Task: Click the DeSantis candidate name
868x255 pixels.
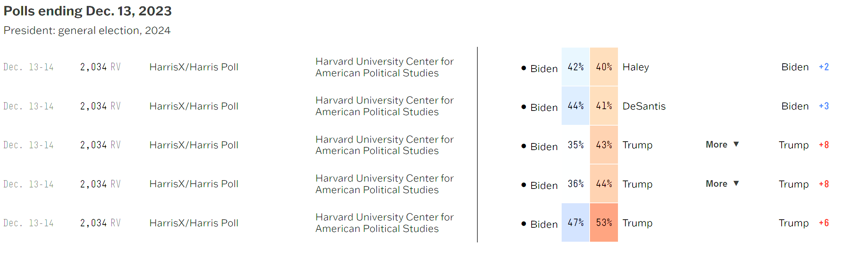Action: (x=644, y=106)
